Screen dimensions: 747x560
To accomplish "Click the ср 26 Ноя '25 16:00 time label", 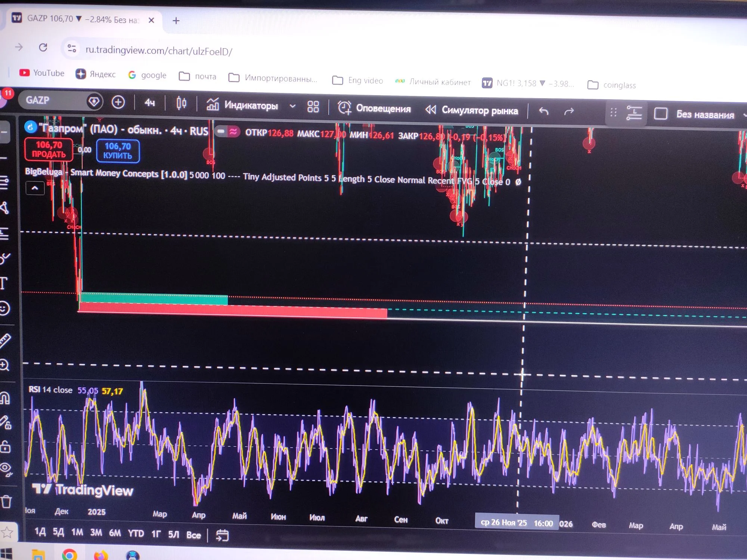I will pyautogui.click(x=517, y=523).
